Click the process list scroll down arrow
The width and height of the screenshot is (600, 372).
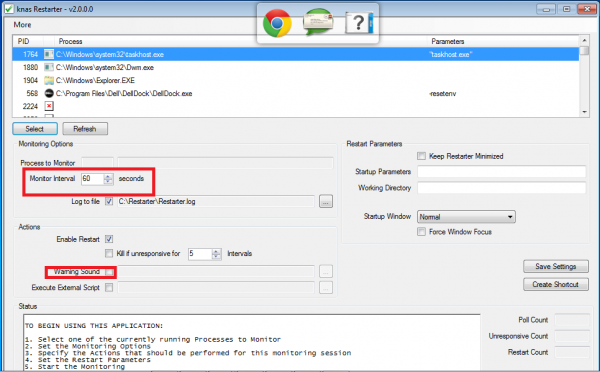[584, 112]
